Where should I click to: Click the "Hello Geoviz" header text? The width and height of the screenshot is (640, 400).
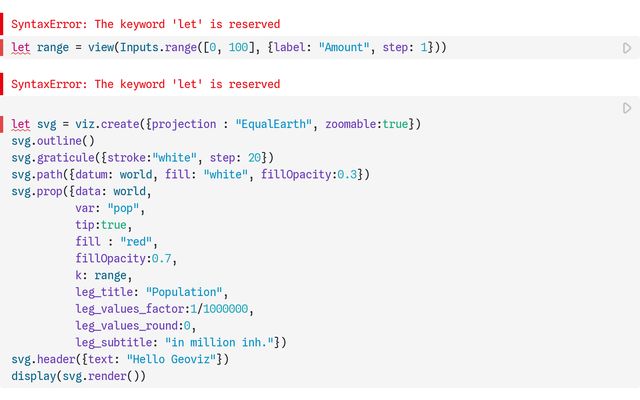(171, 359)
